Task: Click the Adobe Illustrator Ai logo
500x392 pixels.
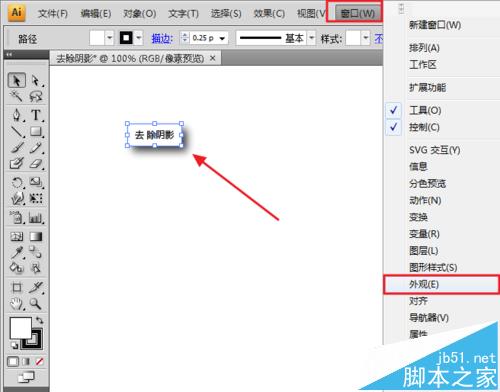Action: (17, 13)
